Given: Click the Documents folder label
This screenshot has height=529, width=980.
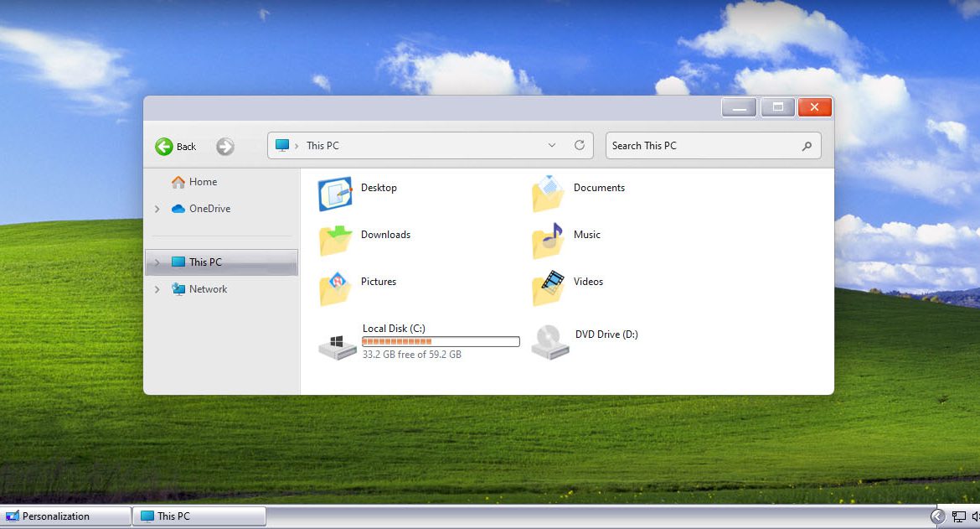Looking at the screenshot, I should (x=600, y=188).
